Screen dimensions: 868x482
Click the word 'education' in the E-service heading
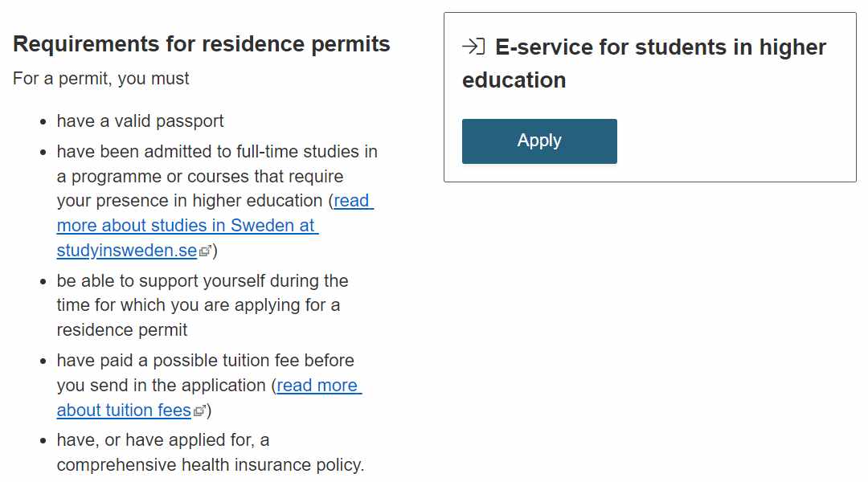(x=514, y=80)
